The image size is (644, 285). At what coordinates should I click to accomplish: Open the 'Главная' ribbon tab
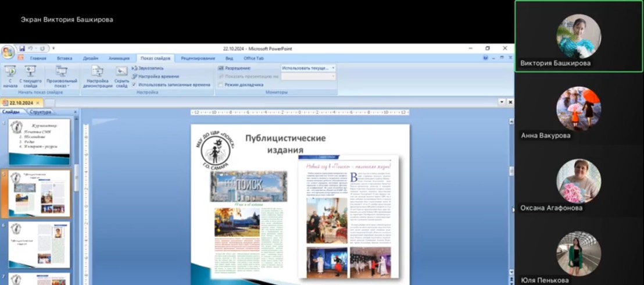38,58
